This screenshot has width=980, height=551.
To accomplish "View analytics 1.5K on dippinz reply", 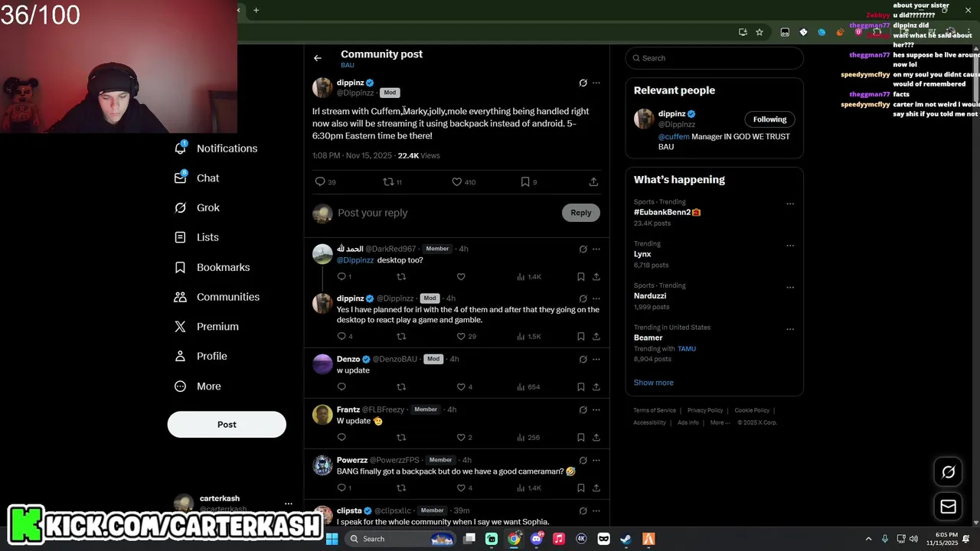I will pyautogui.click(x=529, y=337).
